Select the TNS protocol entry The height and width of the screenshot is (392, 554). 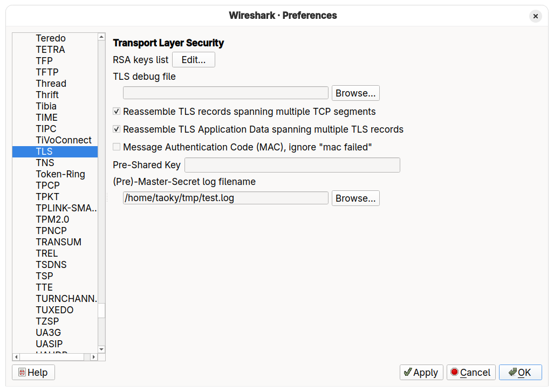(45, 162)
